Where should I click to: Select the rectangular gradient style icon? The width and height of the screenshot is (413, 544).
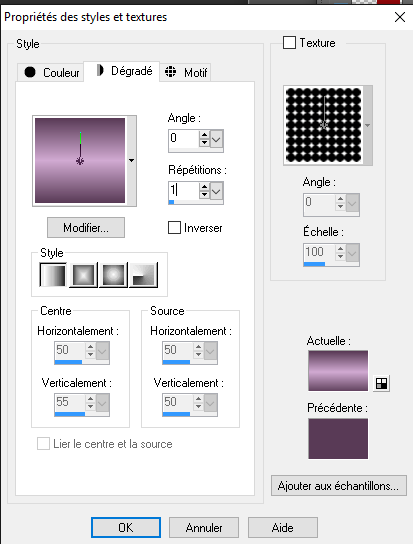pyautogui.click(x=83, y=275)
